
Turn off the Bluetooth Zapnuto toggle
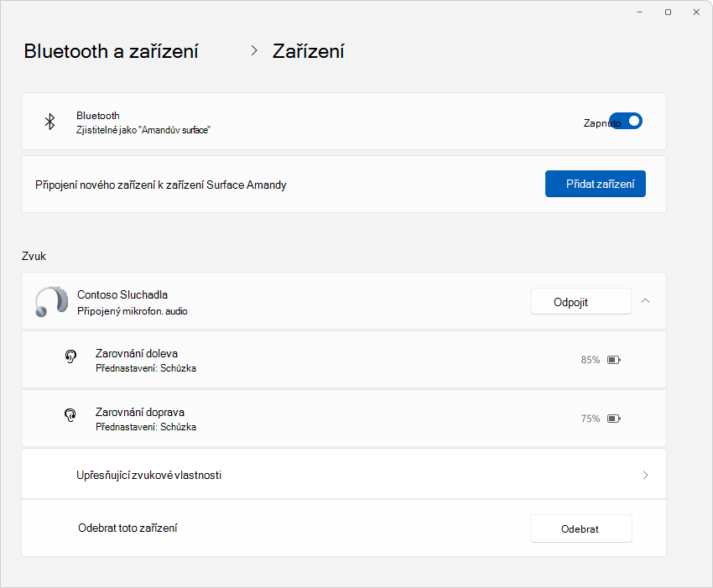point(626,122)
